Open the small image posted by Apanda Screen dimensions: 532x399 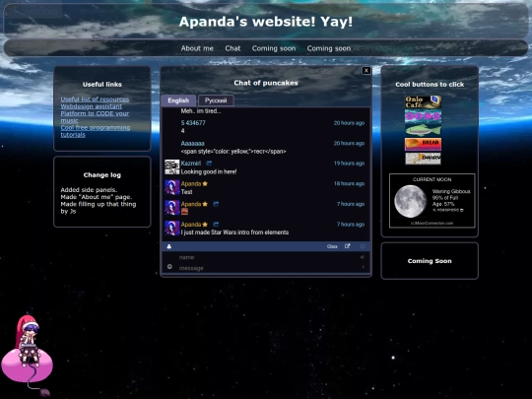tap(184, 212)
